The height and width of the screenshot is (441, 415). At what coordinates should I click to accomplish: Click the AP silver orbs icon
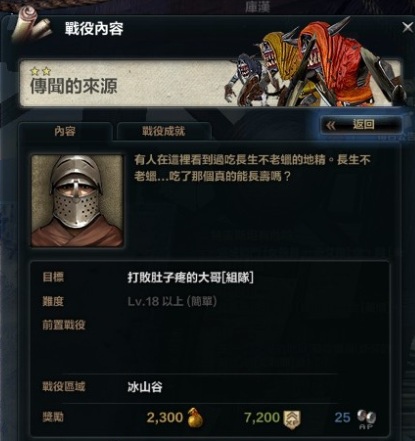(366, 419)
